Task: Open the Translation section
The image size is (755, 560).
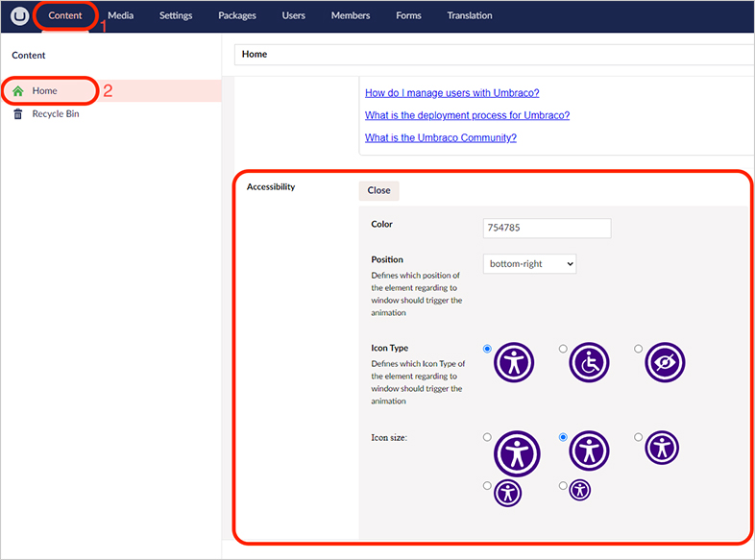Action: [x=470, y=16]
